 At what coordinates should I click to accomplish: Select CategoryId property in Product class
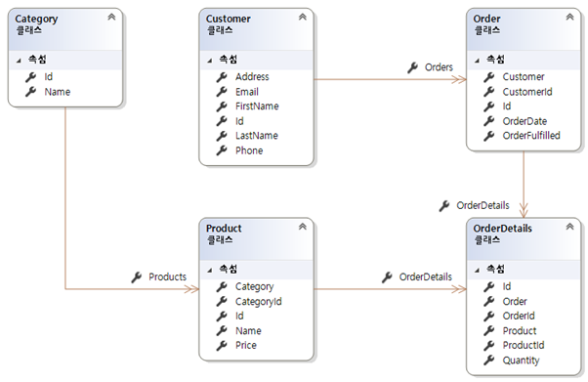coord(259,301)
